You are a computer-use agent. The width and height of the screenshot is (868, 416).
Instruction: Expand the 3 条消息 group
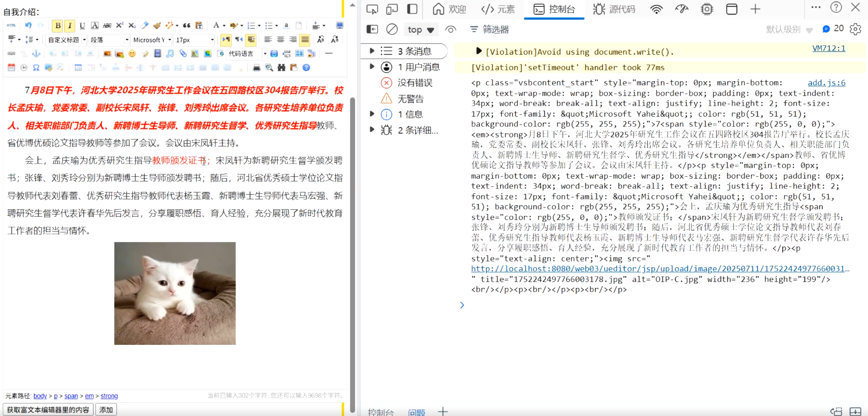click(x=372, y=51)
